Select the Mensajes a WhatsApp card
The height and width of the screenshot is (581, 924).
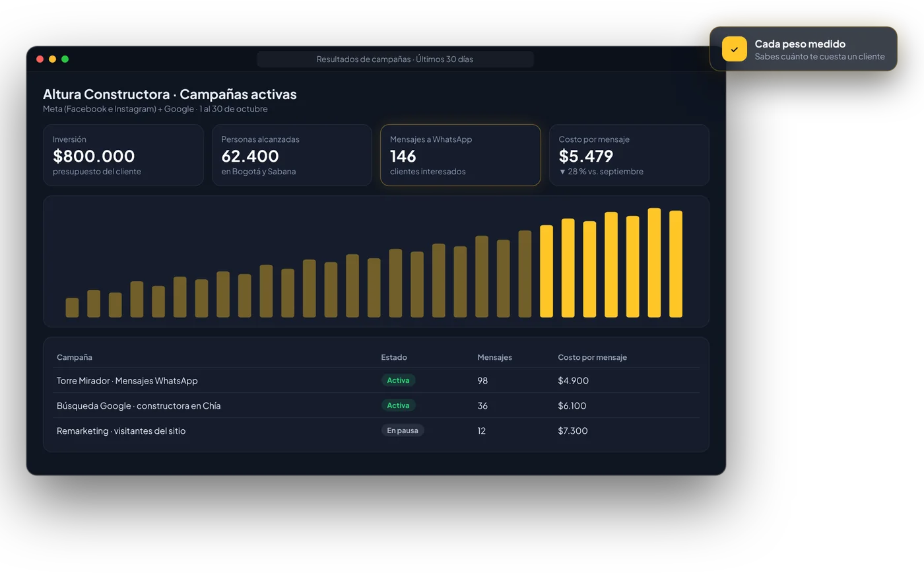pyautogui.click(x=461, y=155)
